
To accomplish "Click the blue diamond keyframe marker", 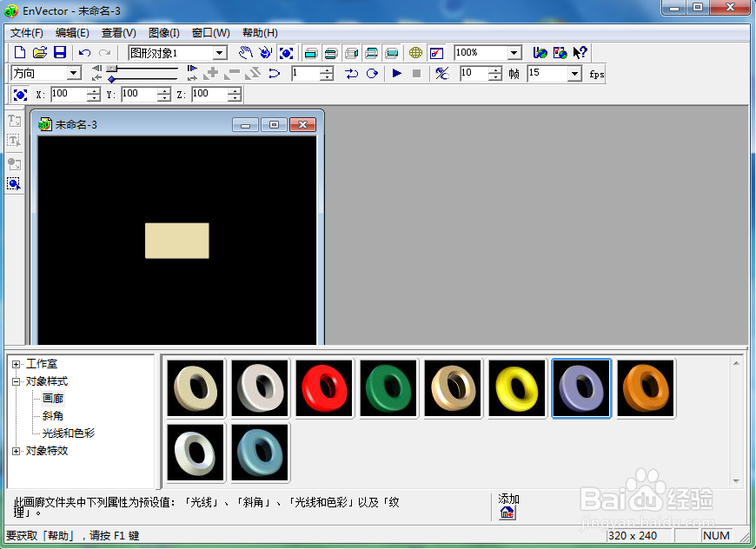I will click(x=112, y=79).
